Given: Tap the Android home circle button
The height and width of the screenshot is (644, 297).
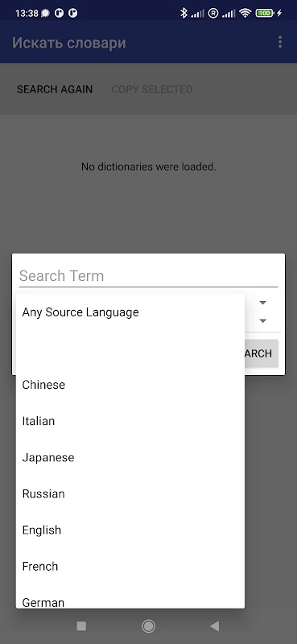Looking at the screenshot, I should click(x=148, y=626).
